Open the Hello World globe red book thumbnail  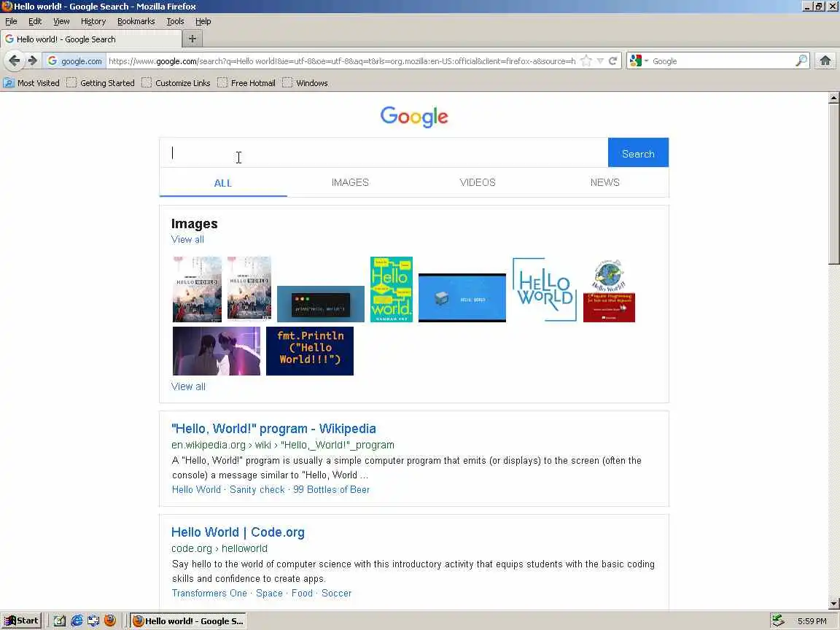609,289
